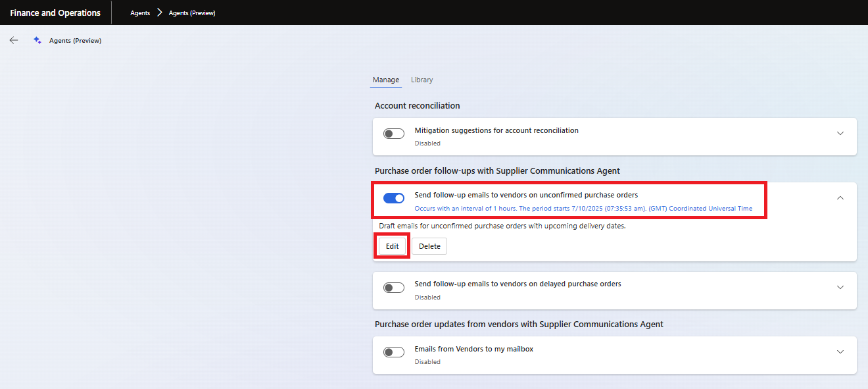The height and width of the screenshot is (389, 868).
Task: Click the Agents sparkle icon
Action: [37, 40]
